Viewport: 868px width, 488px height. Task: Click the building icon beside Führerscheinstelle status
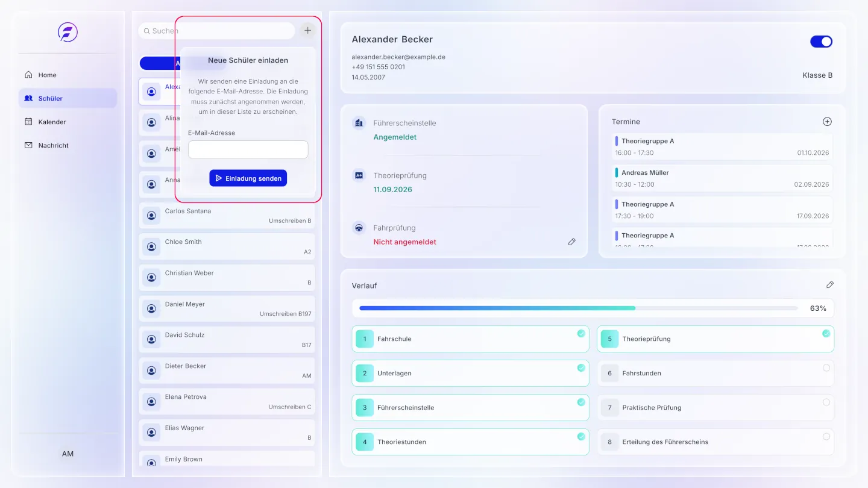click(x=359, y=123)
